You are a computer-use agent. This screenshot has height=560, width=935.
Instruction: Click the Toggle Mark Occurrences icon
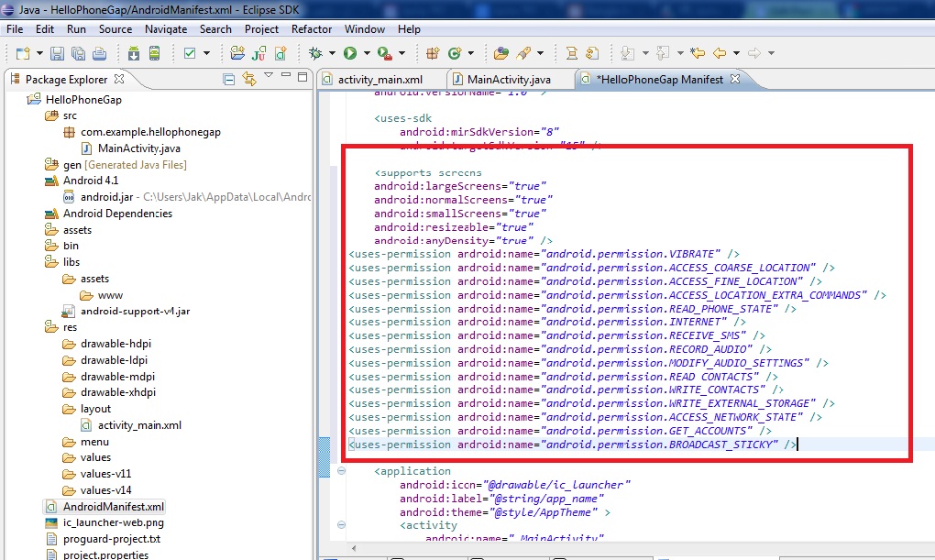pyautogui.click(x=571, y=53)
